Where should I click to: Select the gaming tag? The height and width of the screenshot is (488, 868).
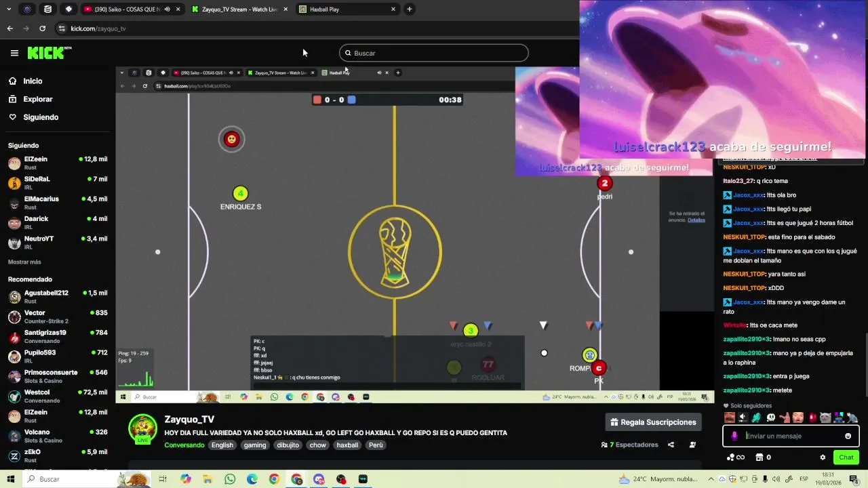click(255, 445)
